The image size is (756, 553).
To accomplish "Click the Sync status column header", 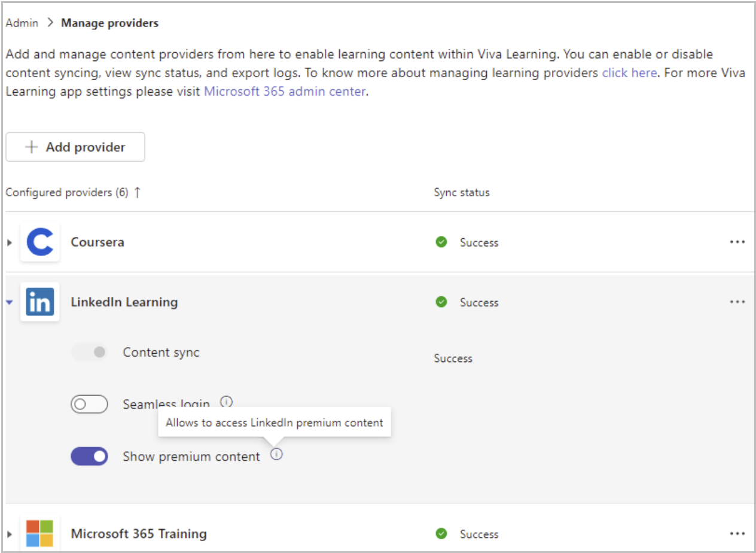I will pyautogui.click(x=462, y=193).
